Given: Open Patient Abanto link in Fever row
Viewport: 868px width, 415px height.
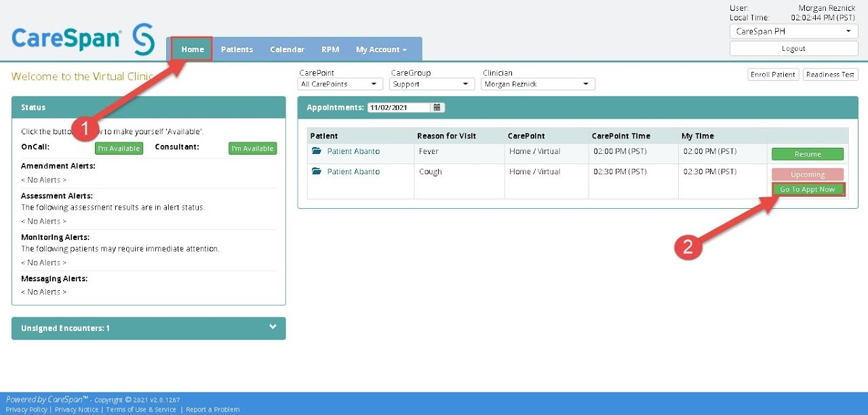Looking at the screenshot, I should click(x=353, y=151).
